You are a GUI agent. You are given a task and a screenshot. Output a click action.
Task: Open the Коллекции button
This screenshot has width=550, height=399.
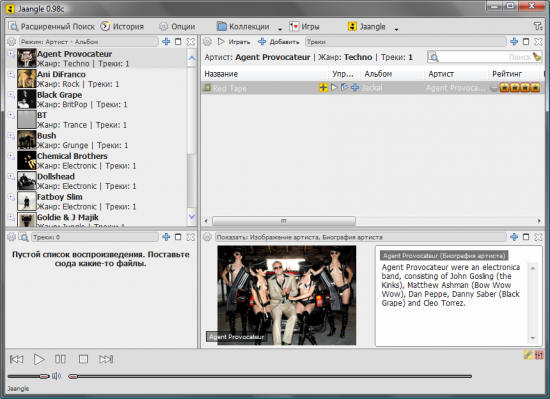point(243,27)
